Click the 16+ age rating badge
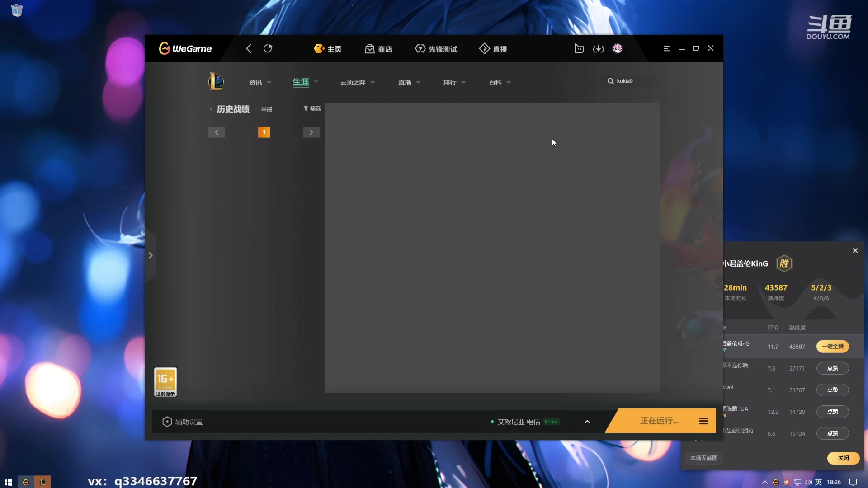Image resolution: width=868 pixels, height=488 pixels. pos(165,382)
